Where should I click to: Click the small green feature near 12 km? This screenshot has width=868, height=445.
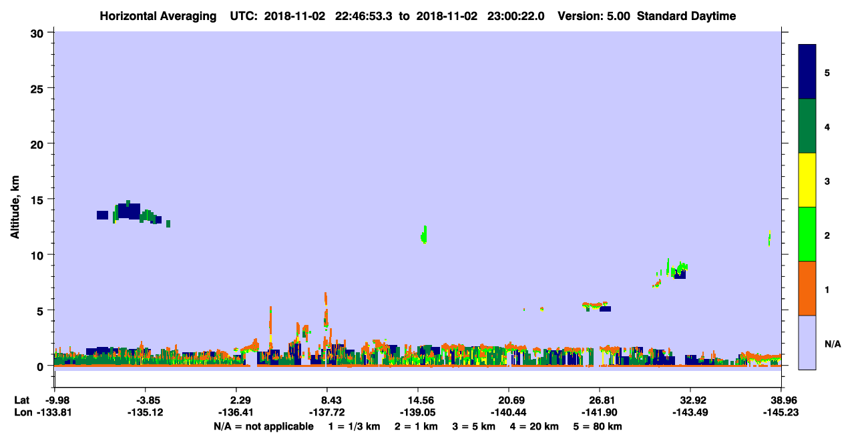[424, 234]
